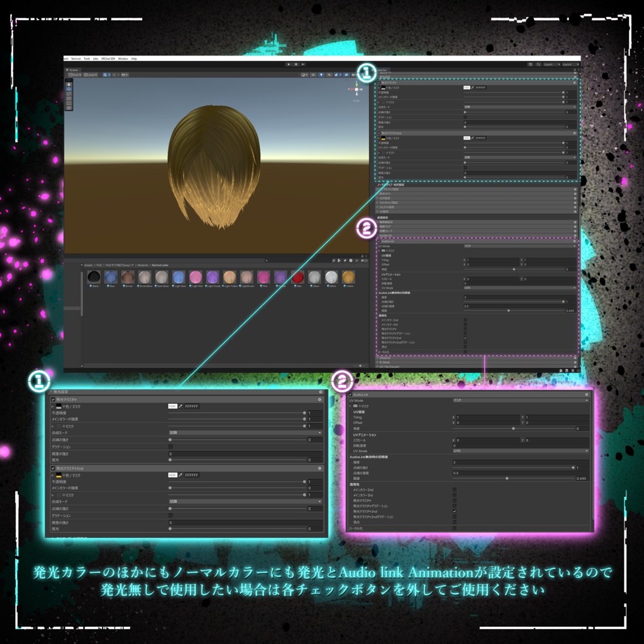Select the Move tool in Scene view
The image size is (644, 644).
point(69,89)
